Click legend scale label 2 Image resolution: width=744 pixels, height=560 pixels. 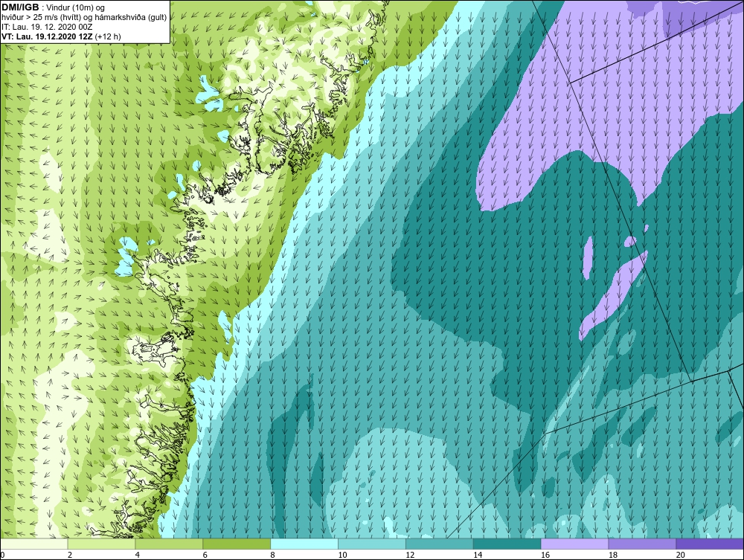(70, 555)
